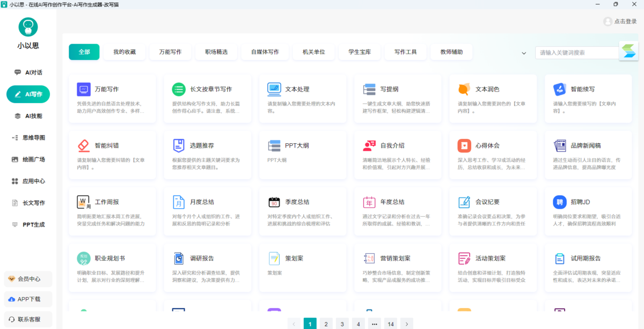Open the 会议纪要 edit icon
Viewport: 644px width, 329px height.
pyautogui.click(x=464, y=202)
